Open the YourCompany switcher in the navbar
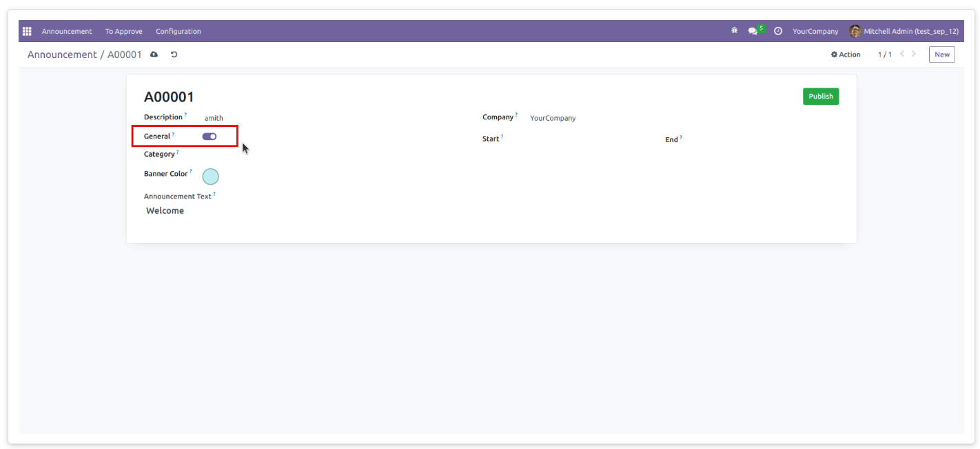Image resolution: width=980 pixels, height=449 pixels. pyautogui.click(x=815, y=31)
